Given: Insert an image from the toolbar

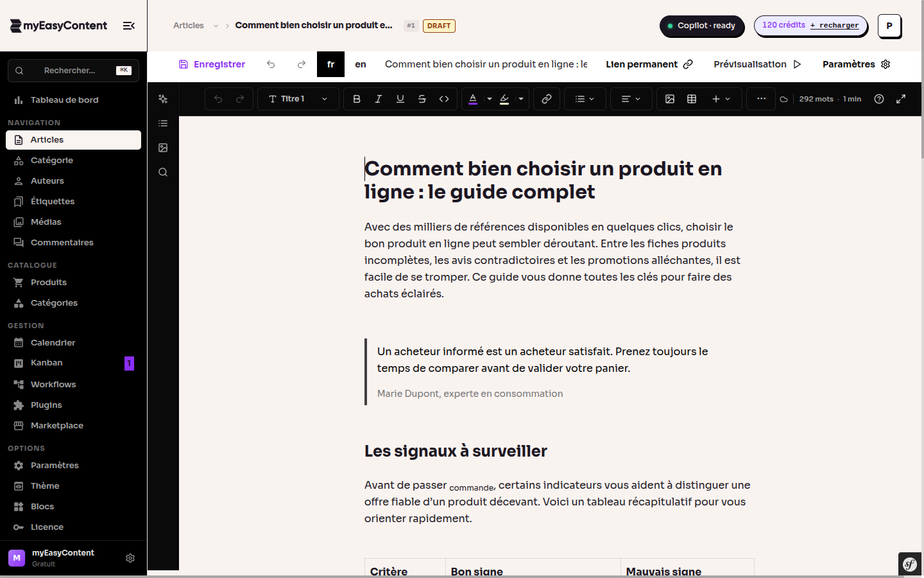Looking at the screenshot, I should tap(670, 99).
